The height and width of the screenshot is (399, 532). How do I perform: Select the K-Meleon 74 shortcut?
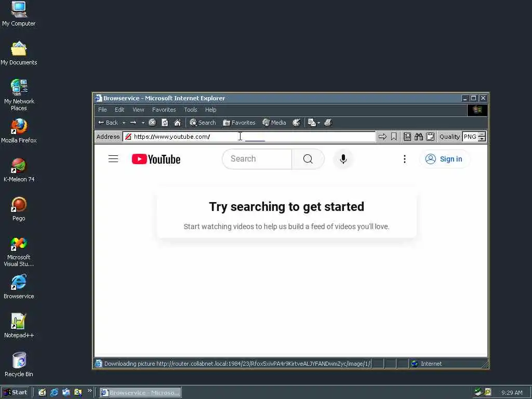pyautogui.click(x=19, y=170)
